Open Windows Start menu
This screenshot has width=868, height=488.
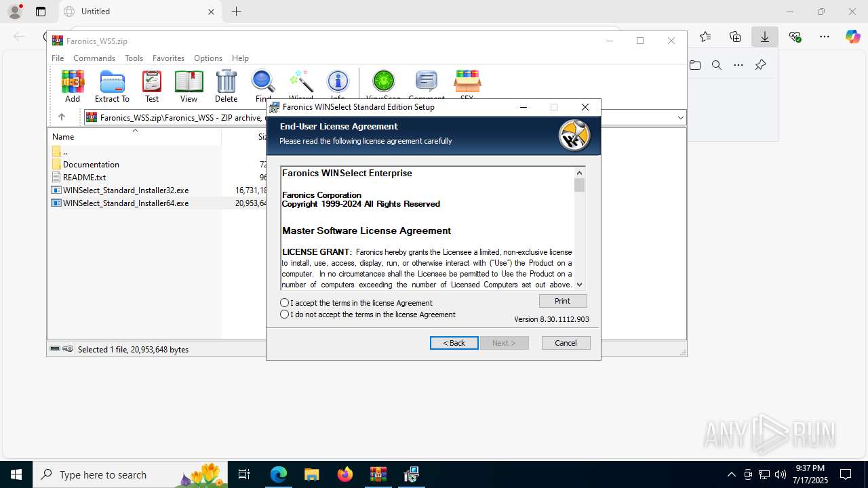click(x=16, y=474)
